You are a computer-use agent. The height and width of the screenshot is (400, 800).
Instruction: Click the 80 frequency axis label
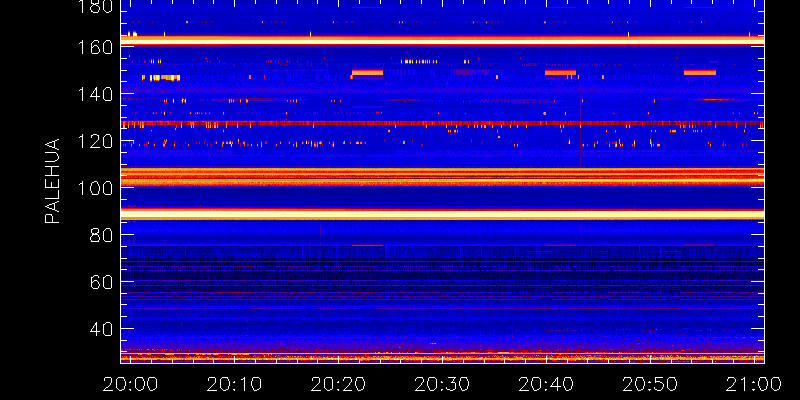coord(101,235)
